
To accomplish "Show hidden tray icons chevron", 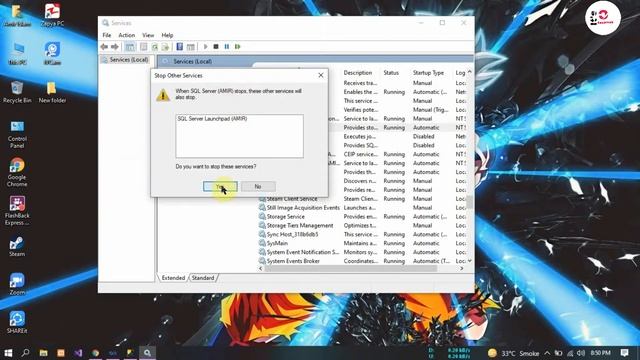I will pos(547,353).
